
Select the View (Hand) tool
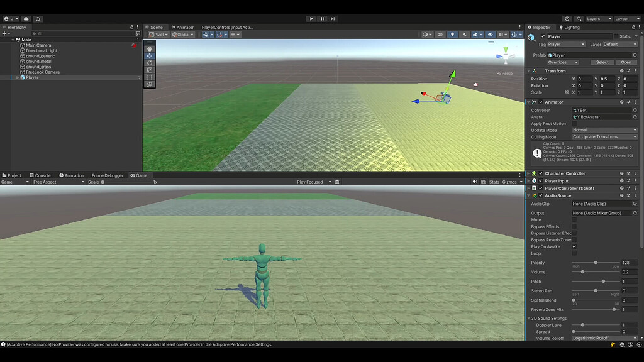[149, 48]
